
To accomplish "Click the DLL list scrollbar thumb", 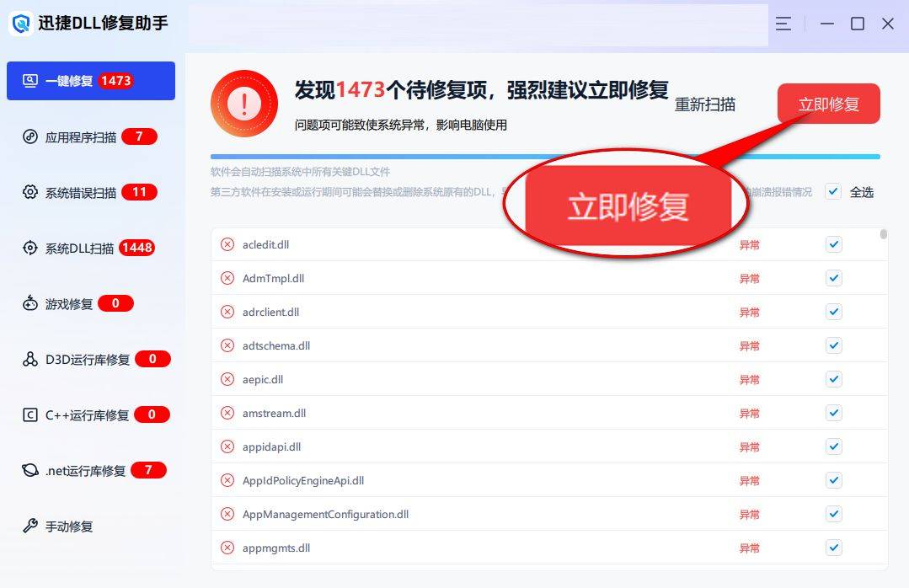I will click(884, 233).
